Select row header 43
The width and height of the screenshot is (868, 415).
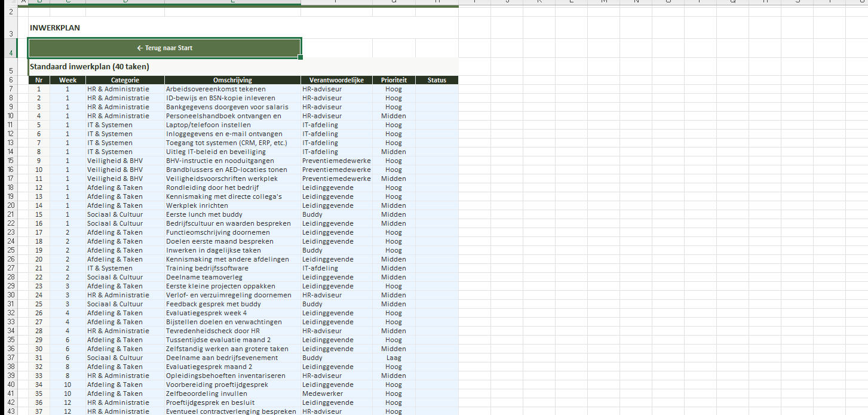(x=11, y=411)
